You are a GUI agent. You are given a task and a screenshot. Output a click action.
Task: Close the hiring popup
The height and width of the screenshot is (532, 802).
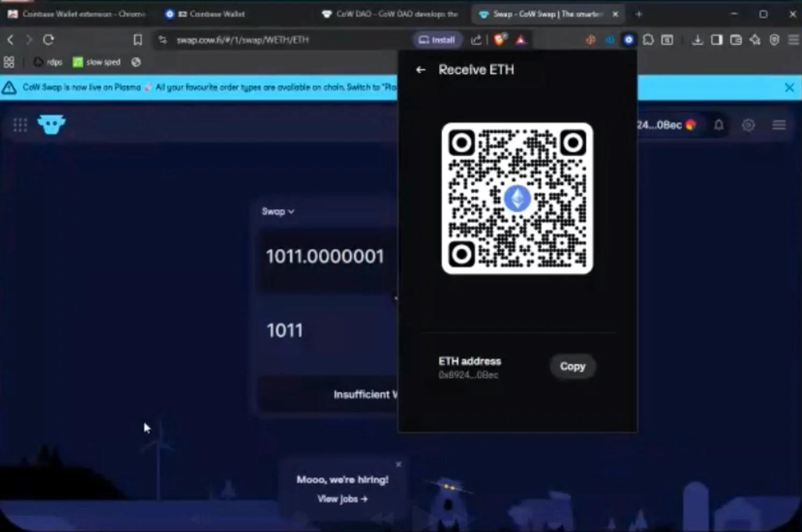(x=398, y=464)
